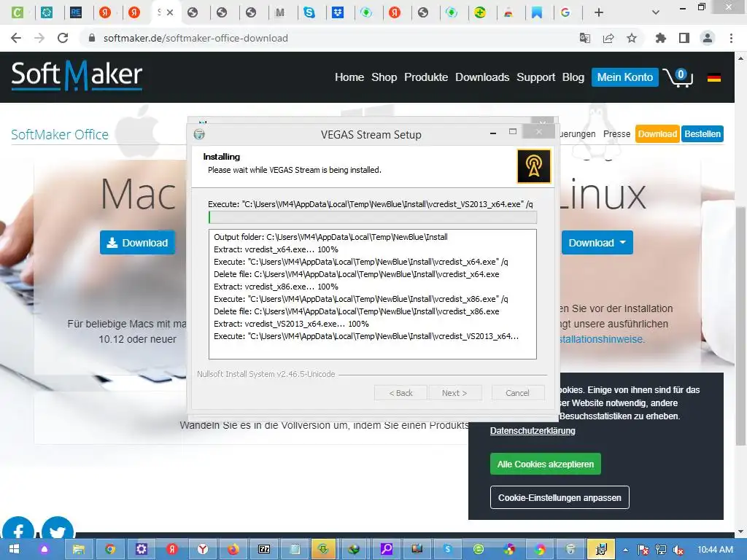Switch to the RE browser tab
Image resolution: width=747 pixels, height=560 pixels.
pyautogui.click(x=76, y=12)
